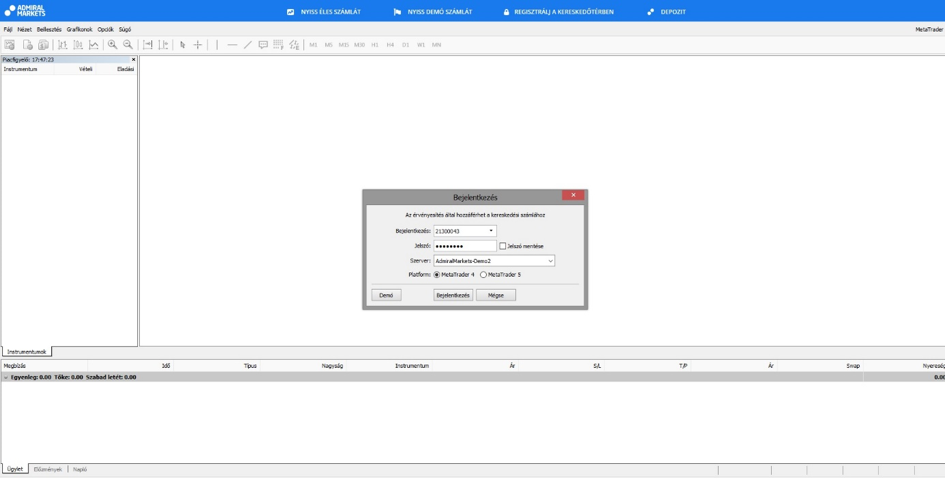Select the crosshair tool in toolbar
945x479 pixels.
[198, 45]
